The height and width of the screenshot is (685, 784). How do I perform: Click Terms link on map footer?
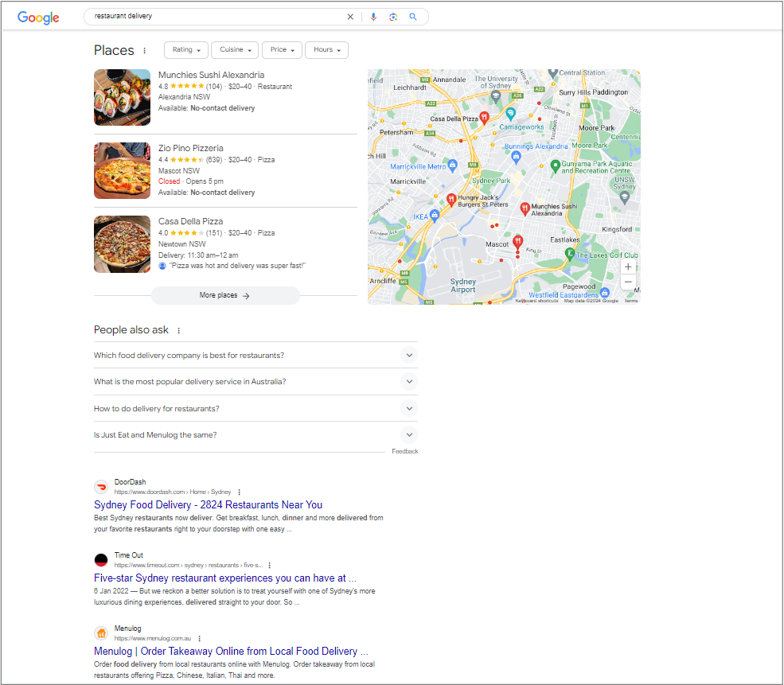[631, 301]
